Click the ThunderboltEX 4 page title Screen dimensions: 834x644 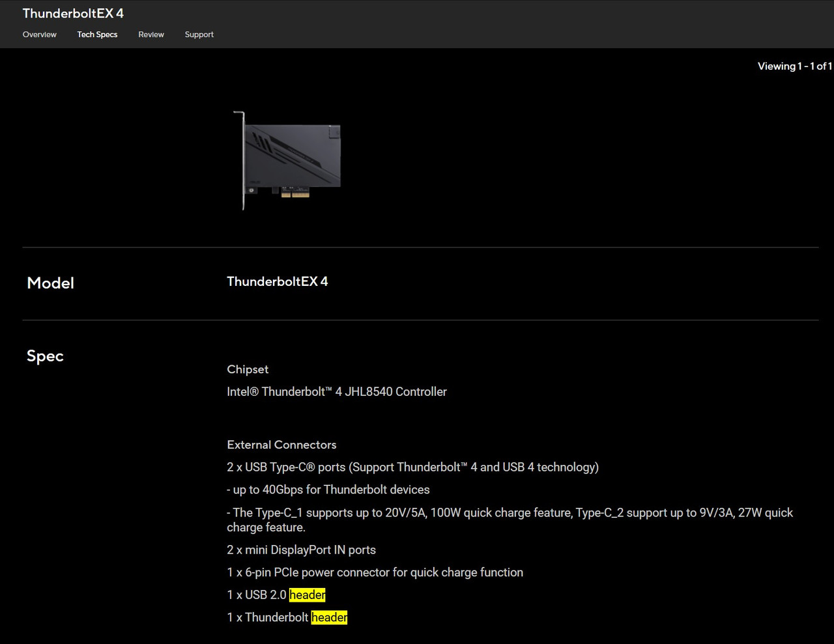click(73, 13)
